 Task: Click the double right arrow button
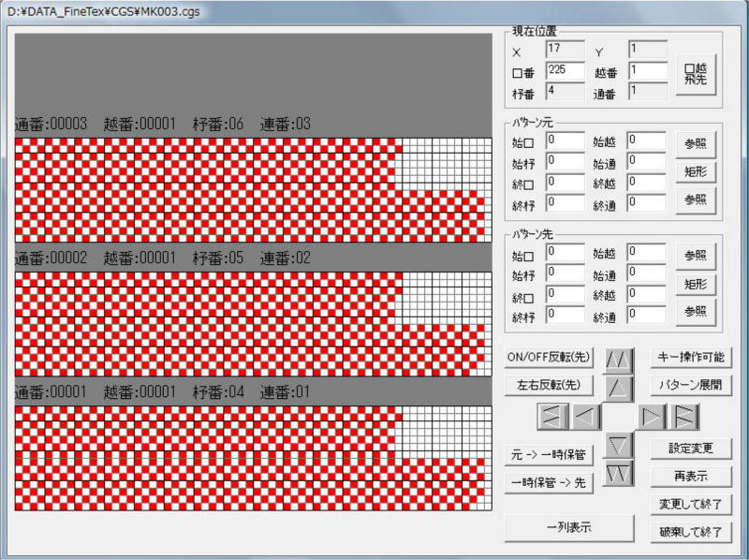pyautogui.click(x=683, y=414)
